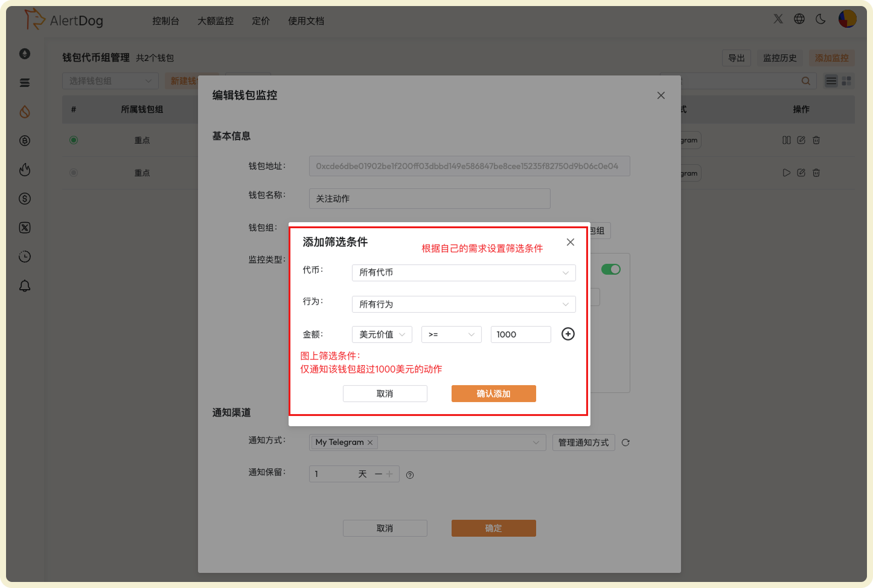Click the trending flame icon in sidebar
The width and height of the screenshot is (873, 588).
pyautogui.click(x=25, y=170)
